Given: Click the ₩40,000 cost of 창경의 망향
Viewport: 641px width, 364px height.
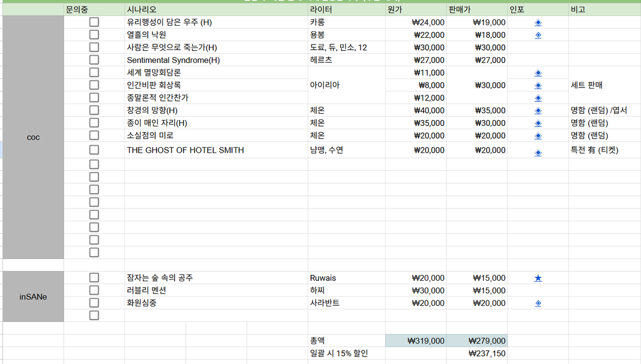Looking at the screenshot, I should pos(416,110).
